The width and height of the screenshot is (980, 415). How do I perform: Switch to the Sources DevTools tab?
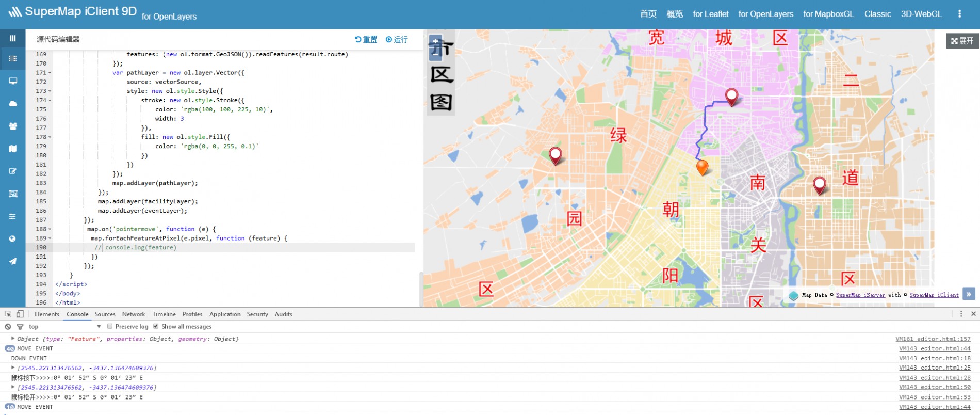tap(105, 314)
